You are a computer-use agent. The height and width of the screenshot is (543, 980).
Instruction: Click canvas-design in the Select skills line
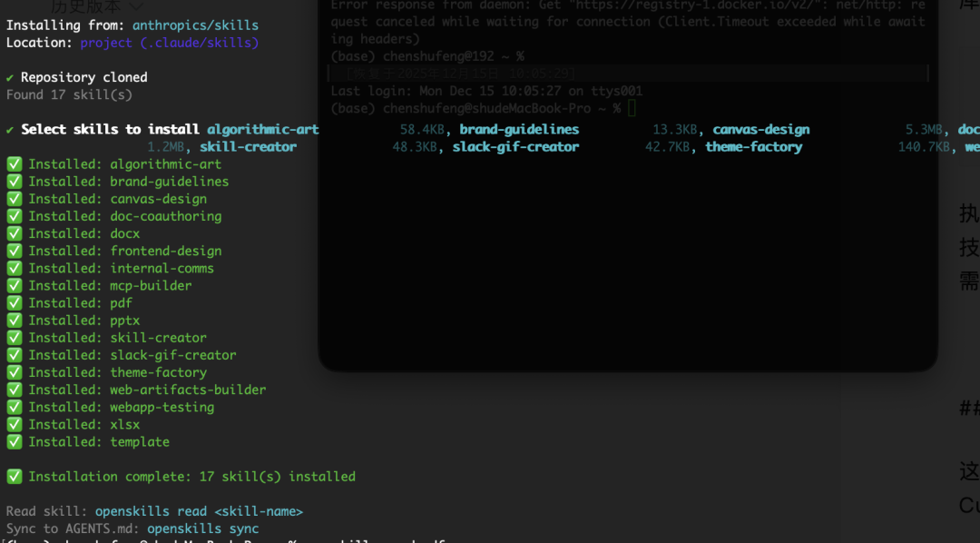[761, 130]
